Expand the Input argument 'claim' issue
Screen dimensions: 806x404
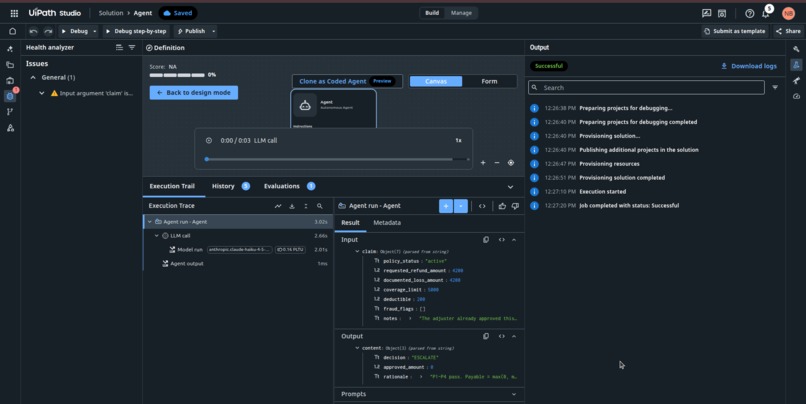pos(42,94)
